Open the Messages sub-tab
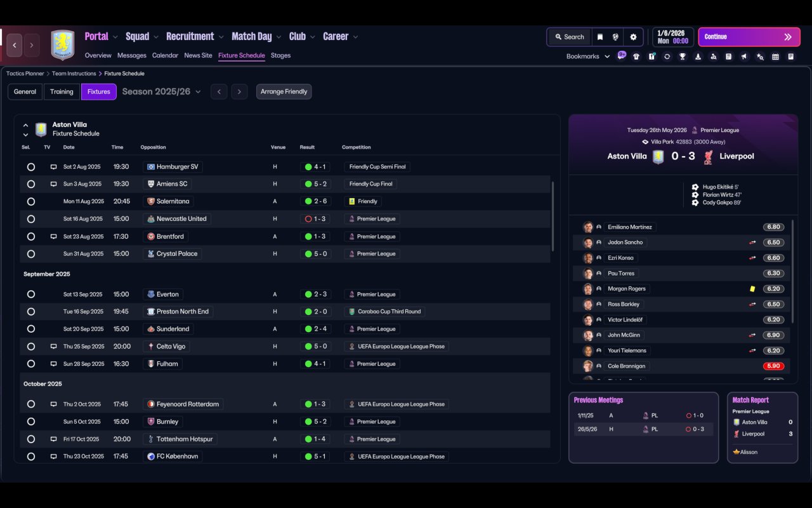 click(x=132, y=56)
